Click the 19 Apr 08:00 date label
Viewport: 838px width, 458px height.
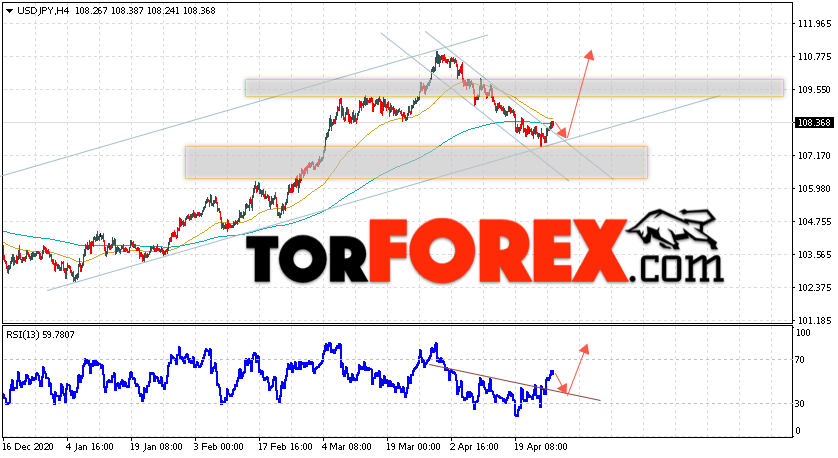coord(539,446)
